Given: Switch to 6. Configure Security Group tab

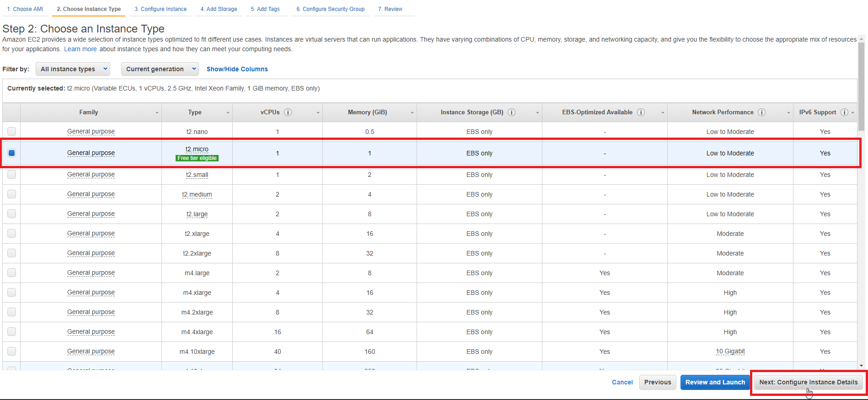Looking at the screenshot, I should [330, 9].
